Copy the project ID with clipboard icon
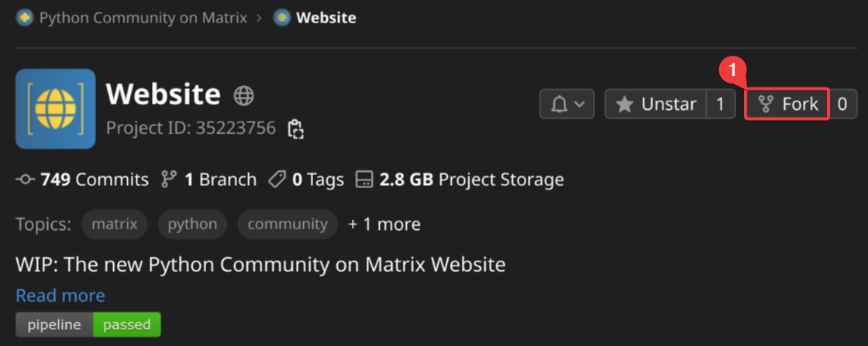Image resolution: width=868 pixels, height=346 pixels. coord(295,128)
